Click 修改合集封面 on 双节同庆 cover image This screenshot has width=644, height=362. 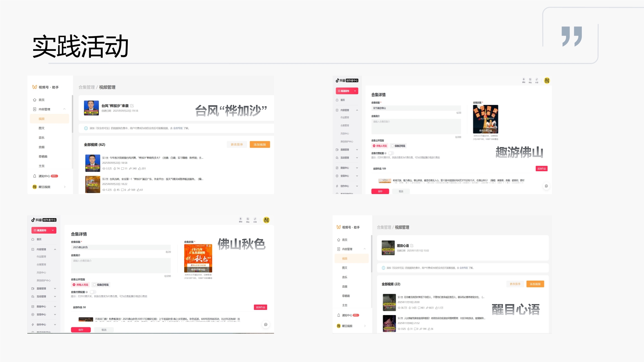tap(486, 131)
